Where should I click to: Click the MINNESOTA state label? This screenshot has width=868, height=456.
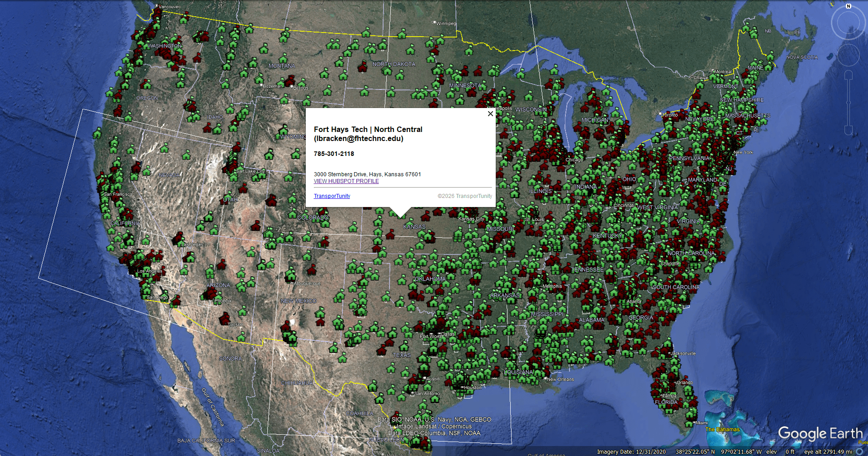pyautogui.click(x=465, y=85)
